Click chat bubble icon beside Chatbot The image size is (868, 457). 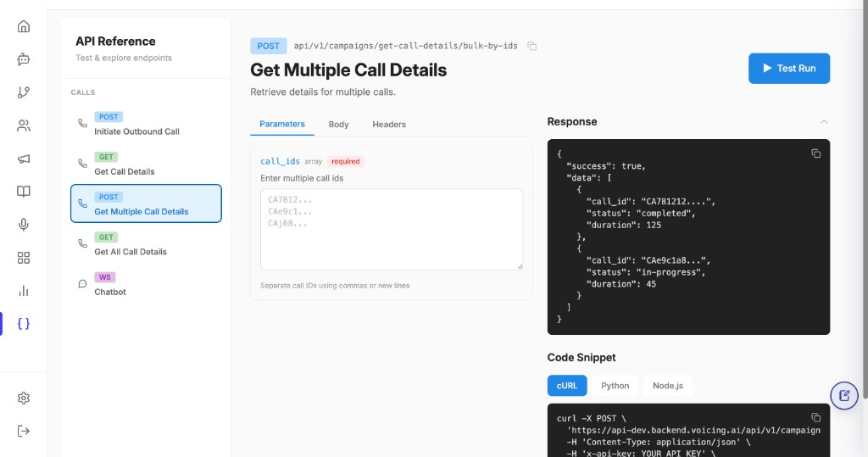point(82,284)
